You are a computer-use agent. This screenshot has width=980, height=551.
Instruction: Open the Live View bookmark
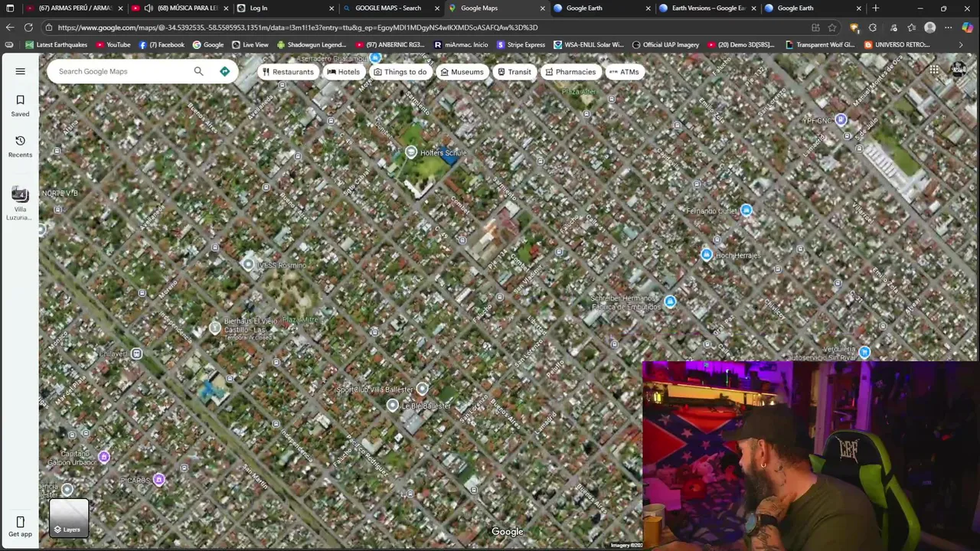click(x=250, y=44)
